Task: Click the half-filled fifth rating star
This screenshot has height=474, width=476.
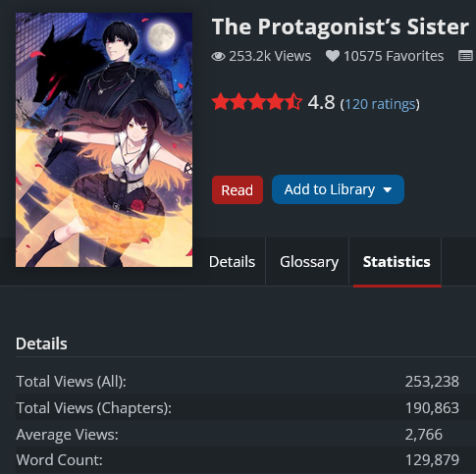Action: point(293,102)
